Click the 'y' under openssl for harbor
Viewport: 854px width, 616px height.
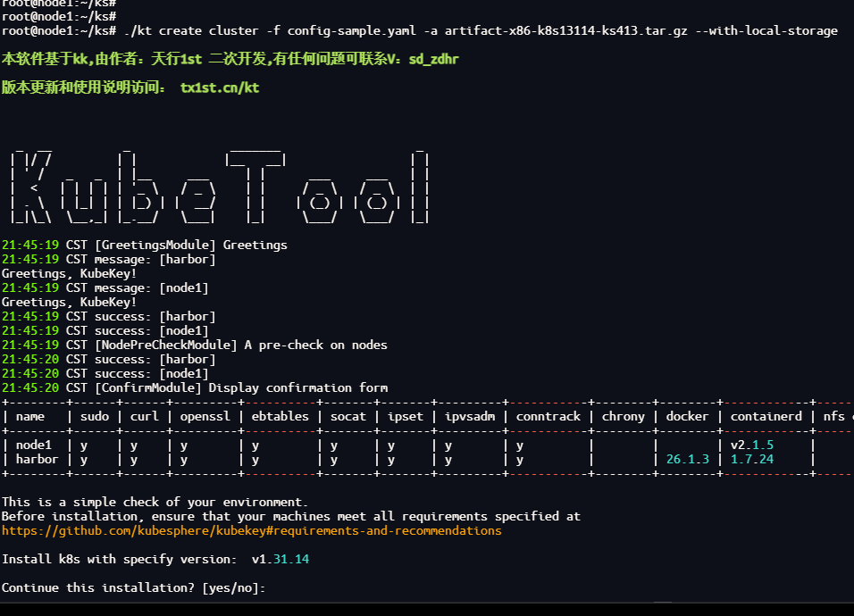pyautogui.click(x=184, y=460)
